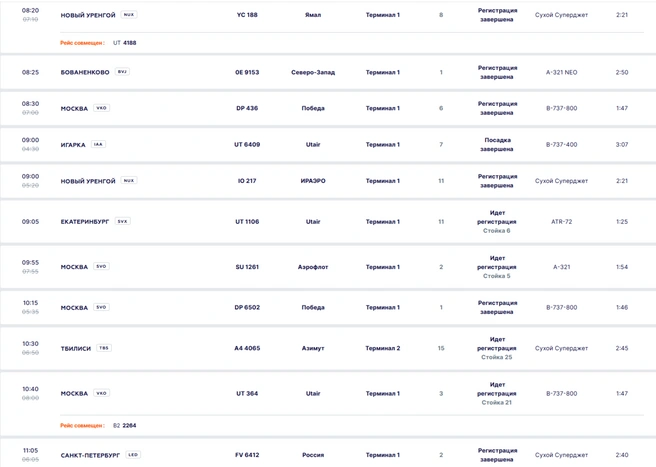656x467 pixels.
Task: Select the BVJ airport code badge for Бованенково
Action: 122,72
